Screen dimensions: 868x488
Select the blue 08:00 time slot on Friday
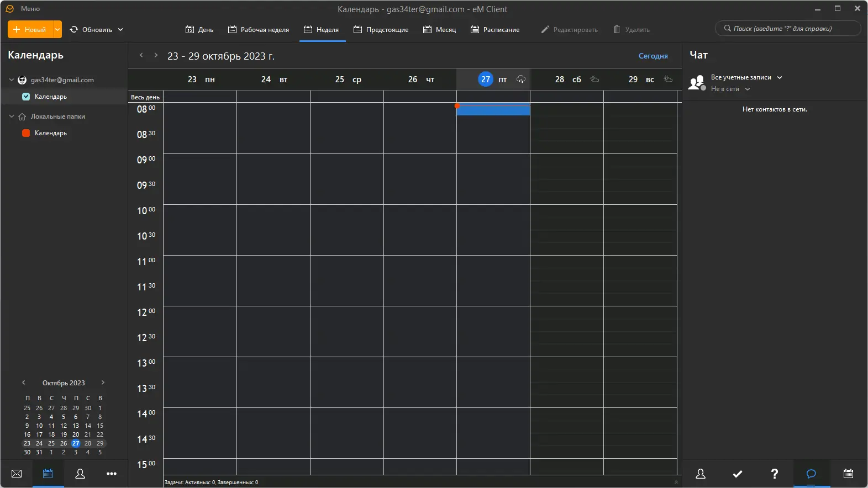pyautogui.click(x=493, y=109)
